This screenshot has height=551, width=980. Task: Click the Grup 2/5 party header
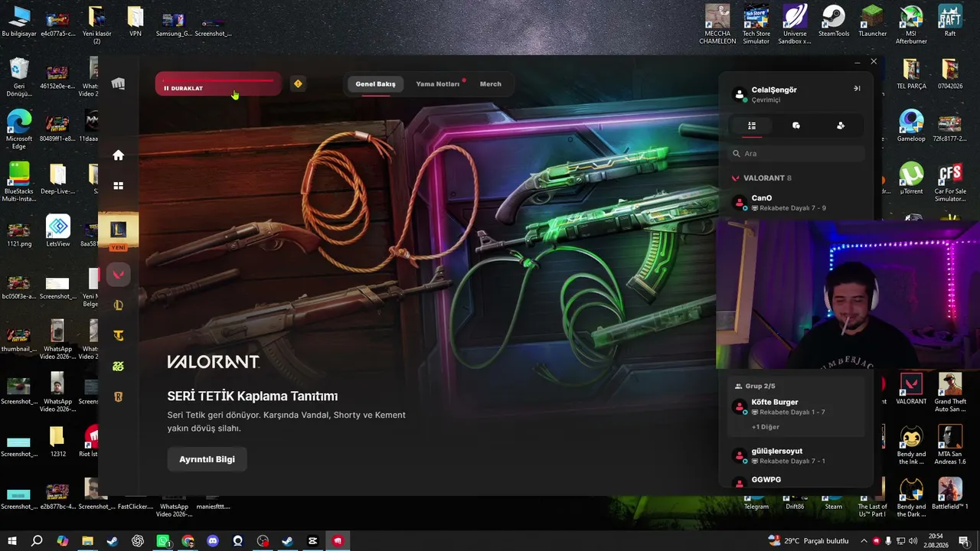click(x=755, y=386)
